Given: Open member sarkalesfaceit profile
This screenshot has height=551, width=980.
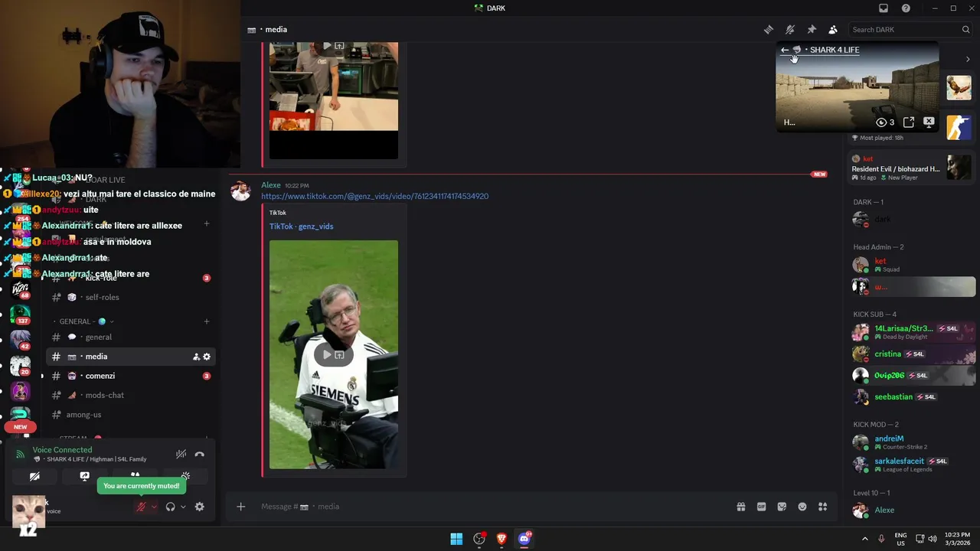Looking at the screenshot, I should (x=911, y=465).
